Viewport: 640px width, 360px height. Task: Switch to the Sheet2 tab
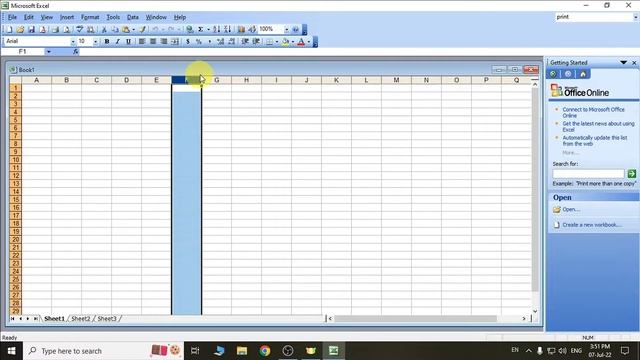click(x=80, y=318)
